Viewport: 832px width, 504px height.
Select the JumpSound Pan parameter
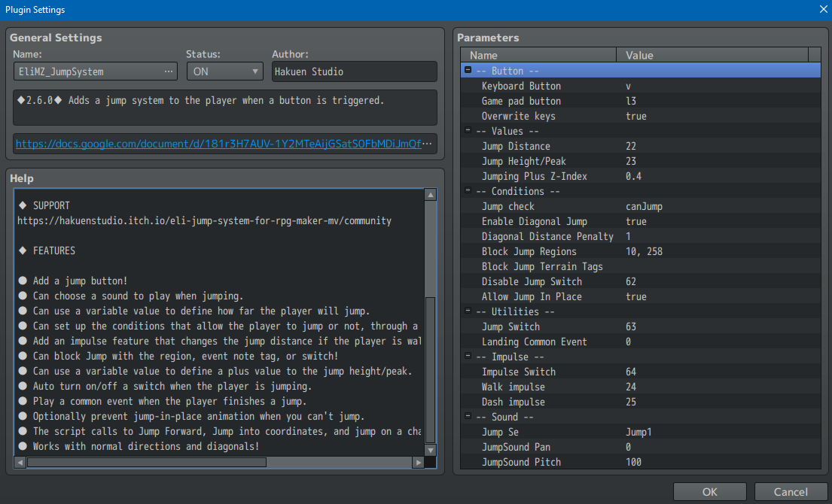(x=641, y=448)
